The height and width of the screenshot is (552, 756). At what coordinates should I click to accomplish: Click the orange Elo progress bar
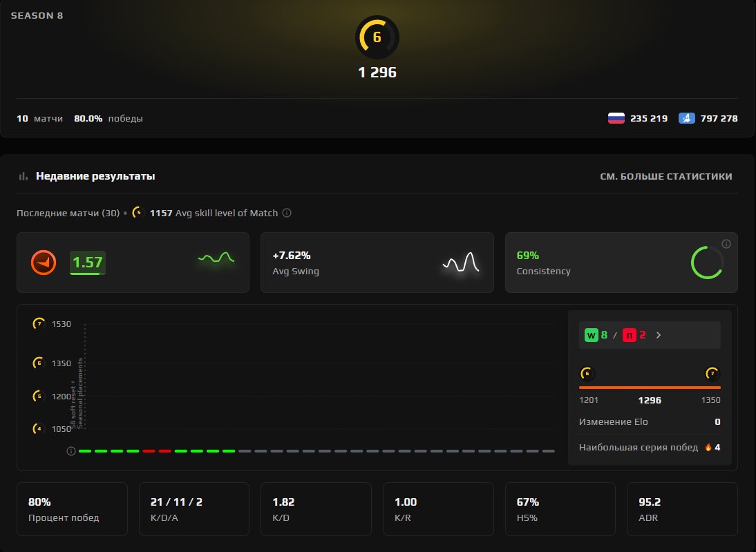[650, 387]
